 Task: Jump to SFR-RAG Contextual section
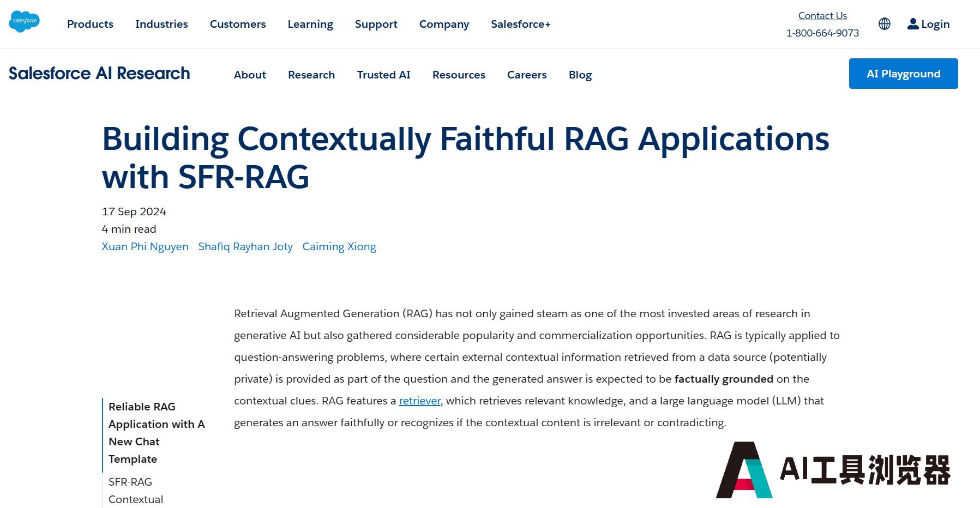[x=136, y=491]
